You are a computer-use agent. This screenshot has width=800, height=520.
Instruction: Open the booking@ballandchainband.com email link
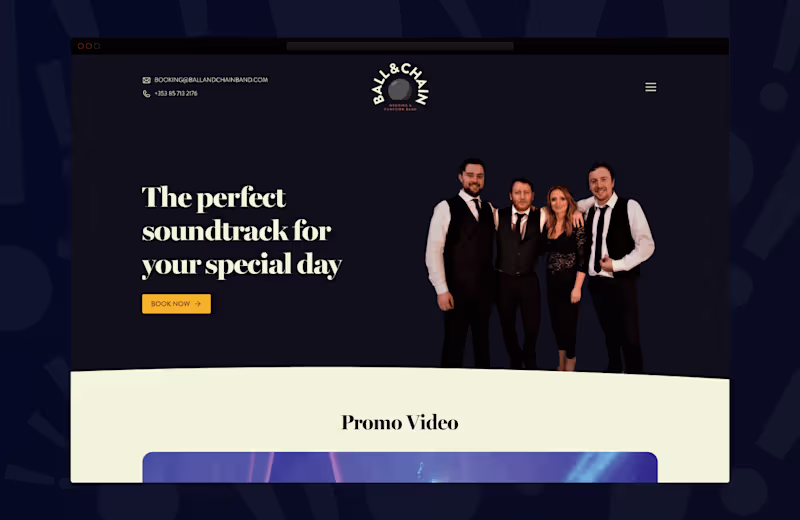click(x=211, y=80)
